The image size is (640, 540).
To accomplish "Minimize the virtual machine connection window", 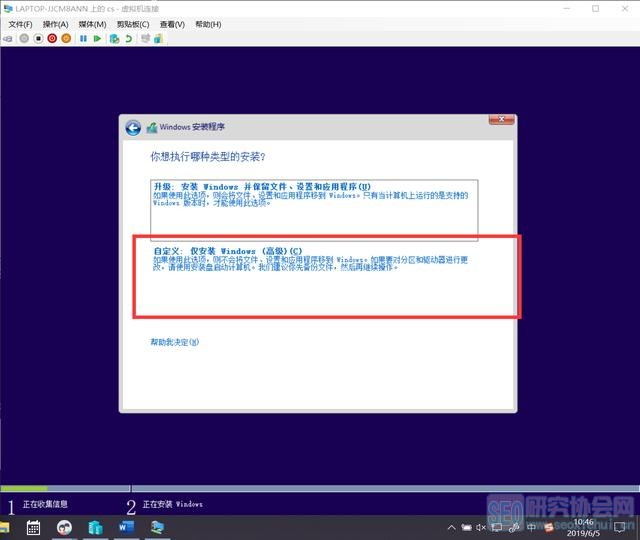I will [567, 8].
